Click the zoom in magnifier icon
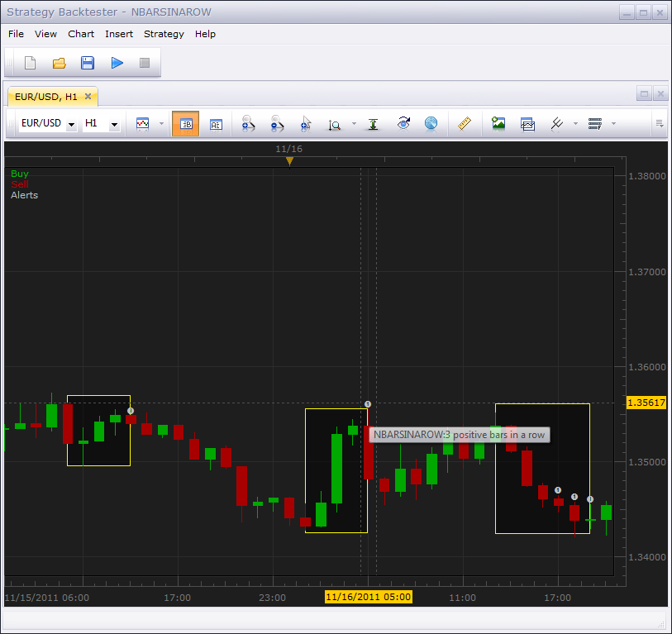Screen dimensions: 672x634 click(248, 123)
